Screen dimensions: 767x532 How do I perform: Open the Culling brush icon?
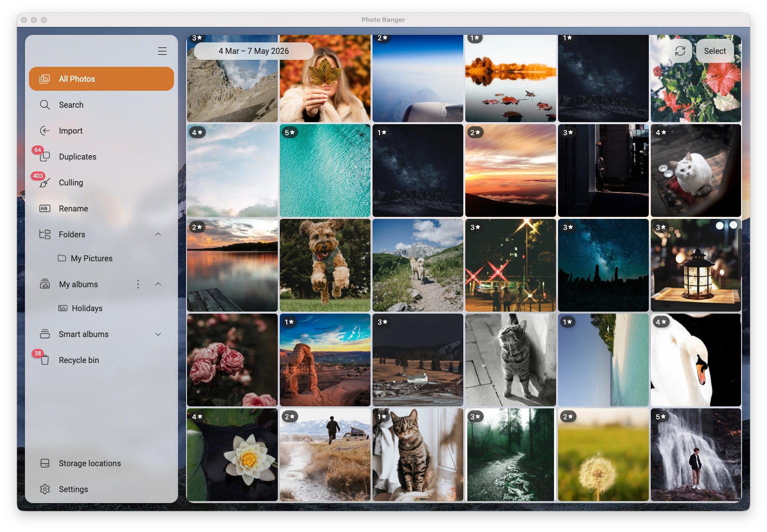click(x=45, y=182)
